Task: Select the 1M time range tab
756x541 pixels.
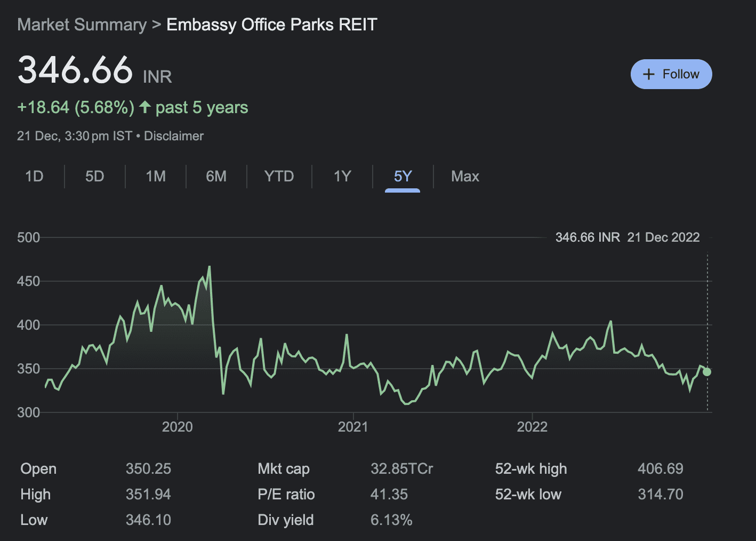Action: 156,177
